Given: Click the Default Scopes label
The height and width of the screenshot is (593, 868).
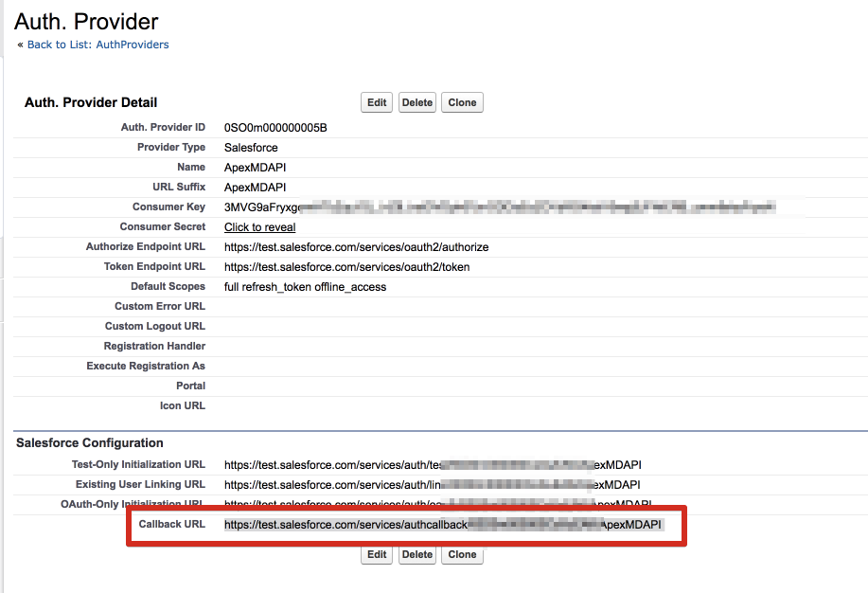Looking at the screenshot, I should coord(168,286).
